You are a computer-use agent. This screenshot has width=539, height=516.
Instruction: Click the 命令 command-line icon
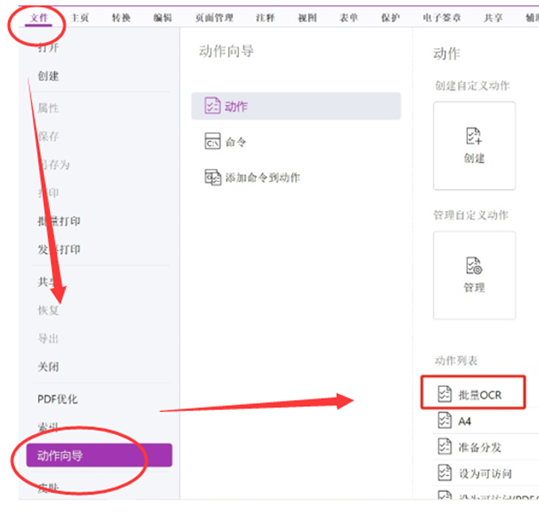pos(212,141)
